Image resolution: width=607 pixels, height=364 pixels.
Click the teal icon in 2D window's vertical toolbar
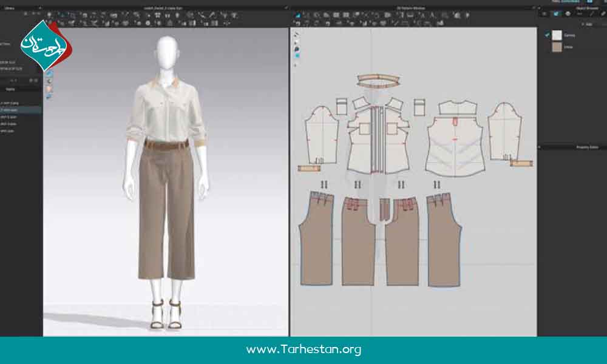tap(297, 55)
